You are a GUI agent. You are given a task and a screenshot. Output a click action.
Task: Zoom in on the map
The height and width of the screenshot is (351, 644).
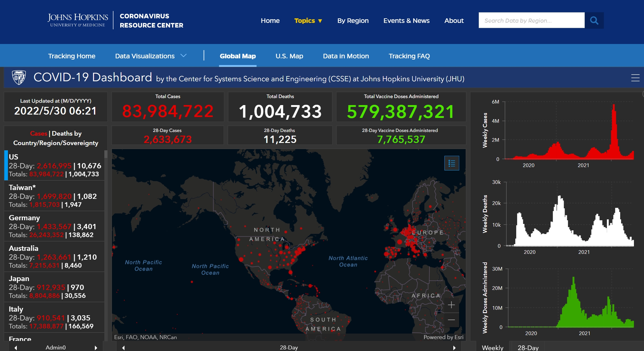[452, 305]
